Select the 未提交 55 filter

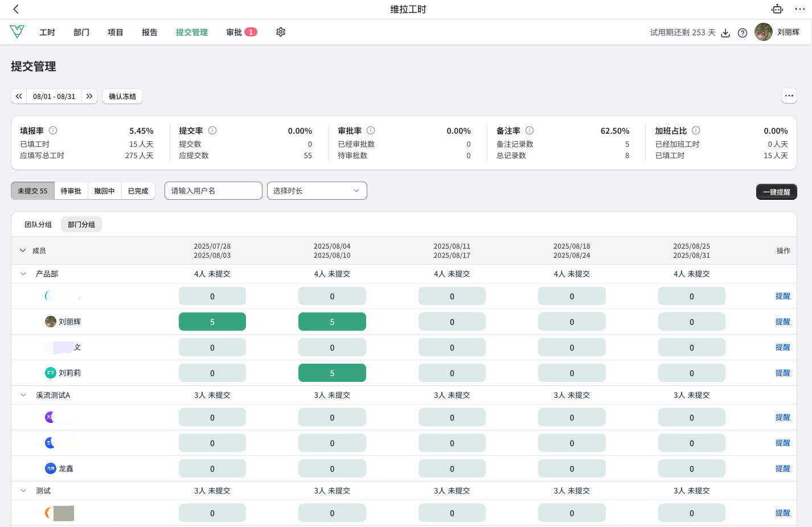click(32, 191)
